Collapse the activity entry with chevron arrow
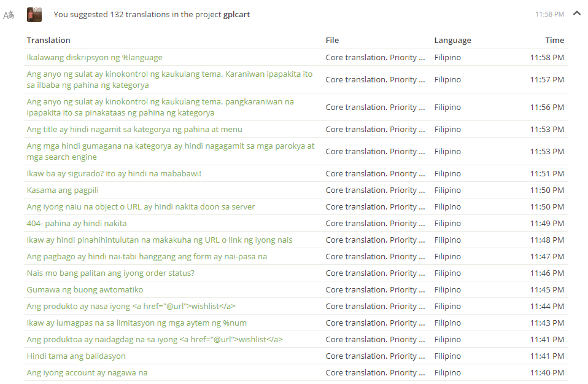The image size is (588, 384). (576, 14)
